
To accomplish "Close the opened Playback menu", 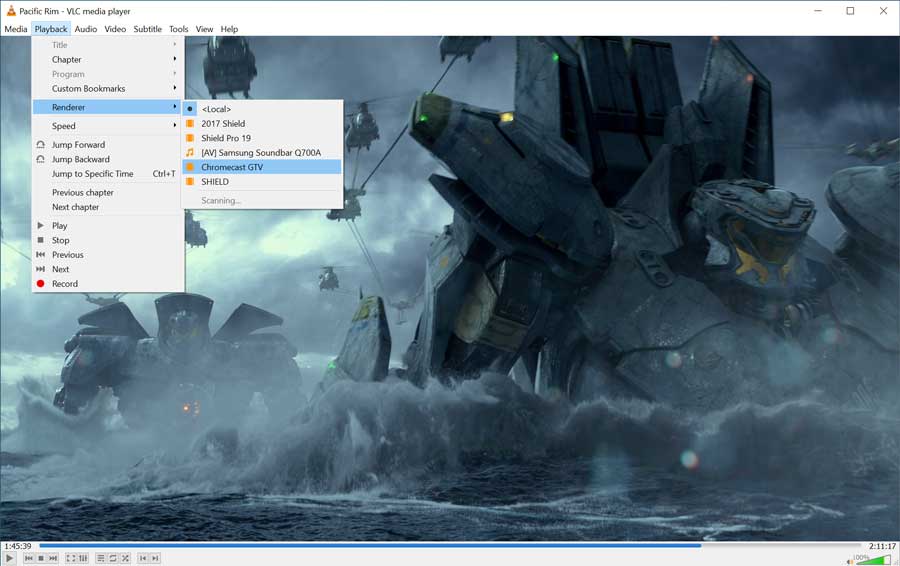I will [51, 29].
